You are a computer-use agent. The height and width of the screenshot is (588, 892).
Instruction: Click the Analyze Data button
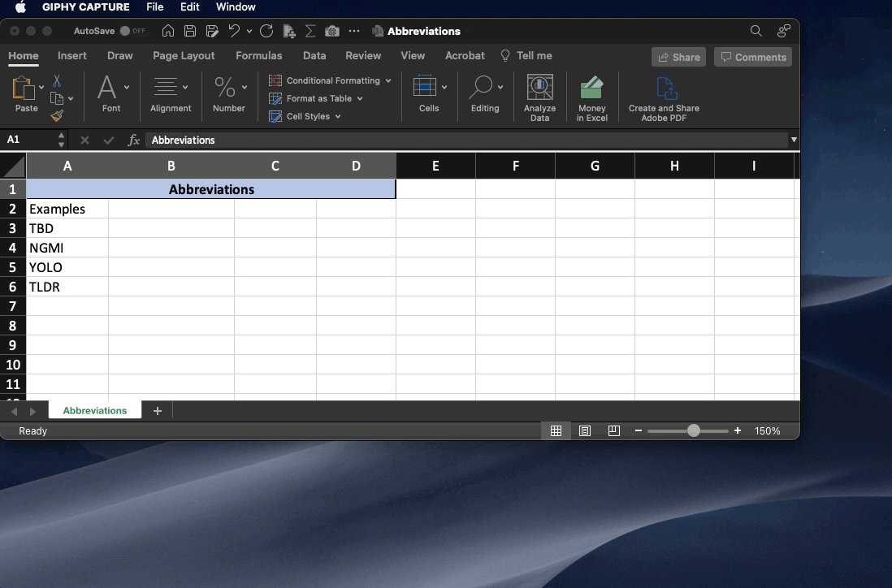(x=540, y=97)
